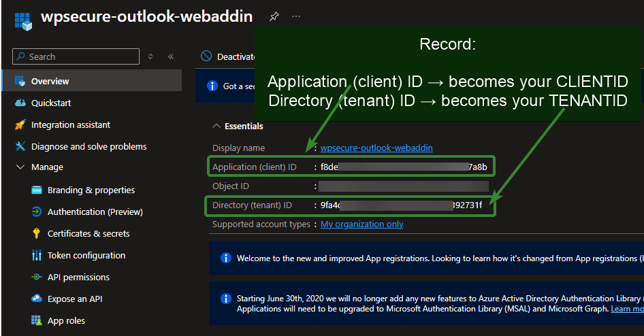Click the App roles grid icon
The height and width of the screenshot is (336, 644).
36,321
